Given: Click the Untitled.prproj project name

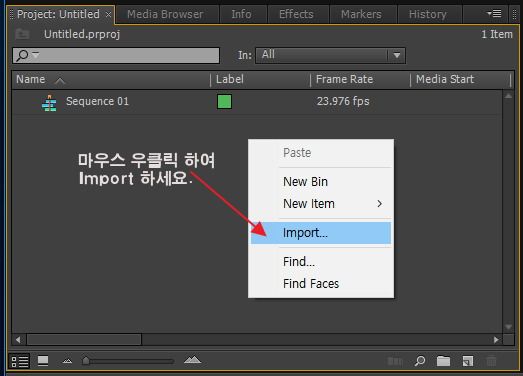Looking at the screenshot, I should tap(82, 34).
